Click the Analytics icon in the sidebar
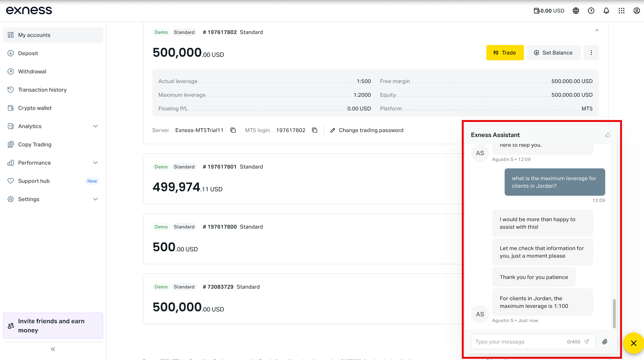This screenshot has height=360, width=644. click(11, 126)
